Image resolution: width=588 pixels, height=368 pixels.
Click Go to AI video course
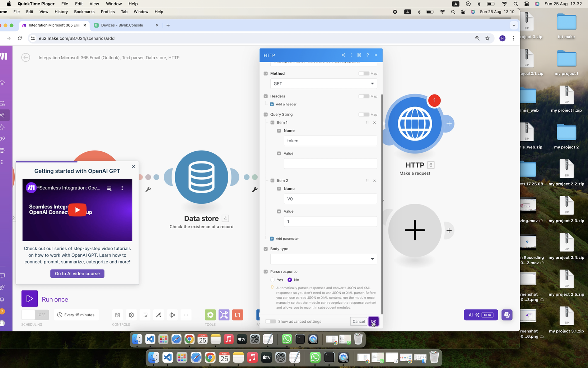point(77,273)
